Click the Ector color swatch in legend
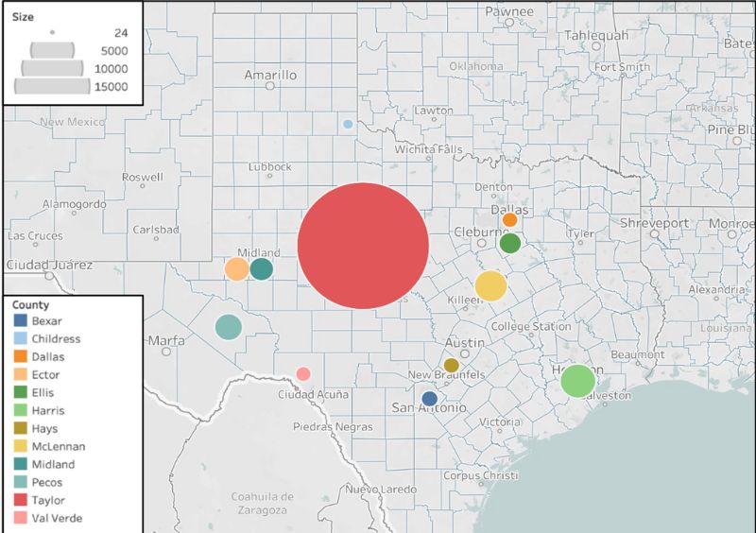The image size is (756, 533). click(20, 374)
